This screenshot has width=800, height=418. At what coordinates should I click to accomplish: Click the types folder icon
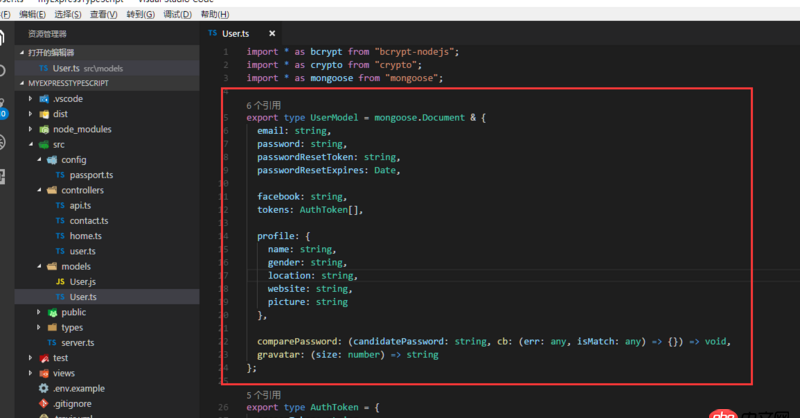coord(52,327)
